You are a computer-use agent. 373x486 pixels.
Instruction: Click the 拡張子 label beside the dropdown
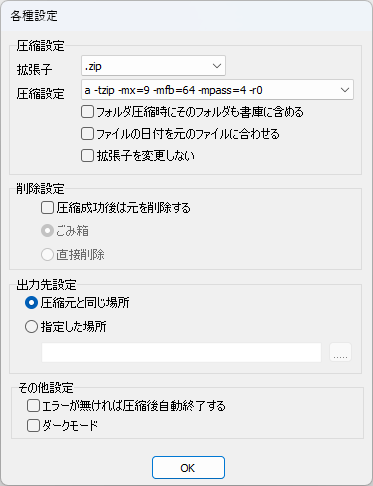pyautogui.click(x=34, y=69)
